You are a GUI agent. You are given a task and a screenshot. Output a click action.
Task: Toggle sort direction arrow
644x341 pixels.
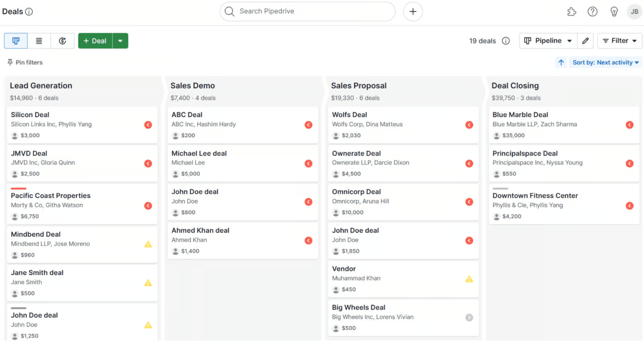(x=561, y=62)
